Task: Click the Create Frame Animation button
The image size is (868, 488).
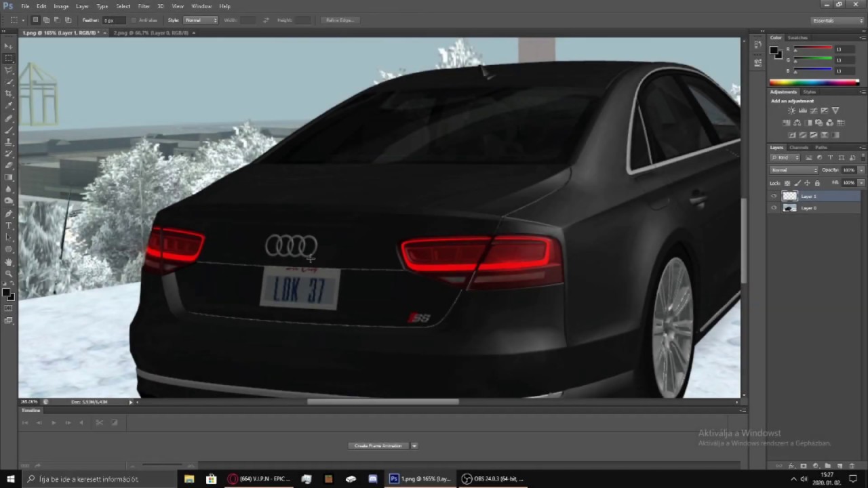Action: coord(378,445)
